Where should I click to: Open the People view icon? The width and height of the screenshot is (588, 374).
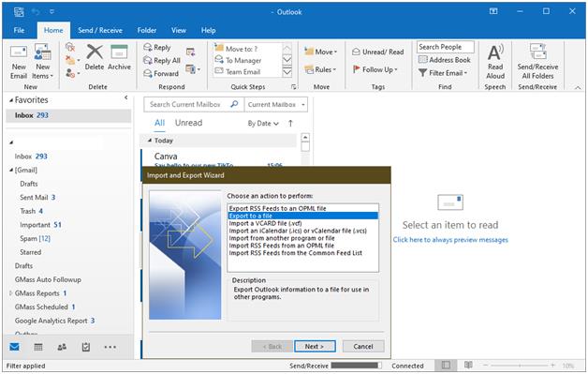(x=62, y=347)
